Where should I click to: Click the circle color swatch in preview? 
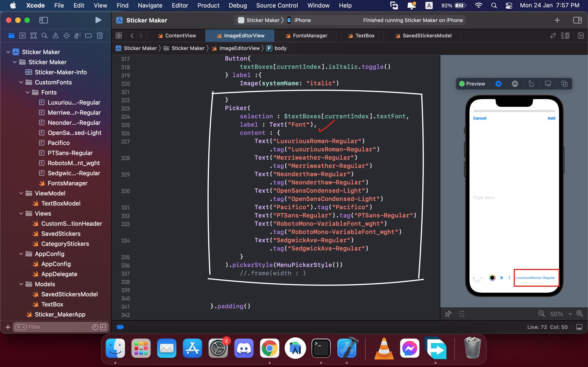coord(492,278)
